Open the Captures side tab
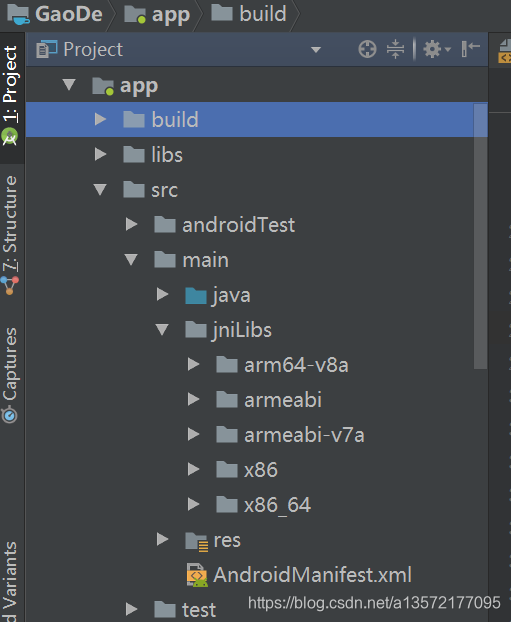This screenshot has height=622, width=511. tap(10, 375)
